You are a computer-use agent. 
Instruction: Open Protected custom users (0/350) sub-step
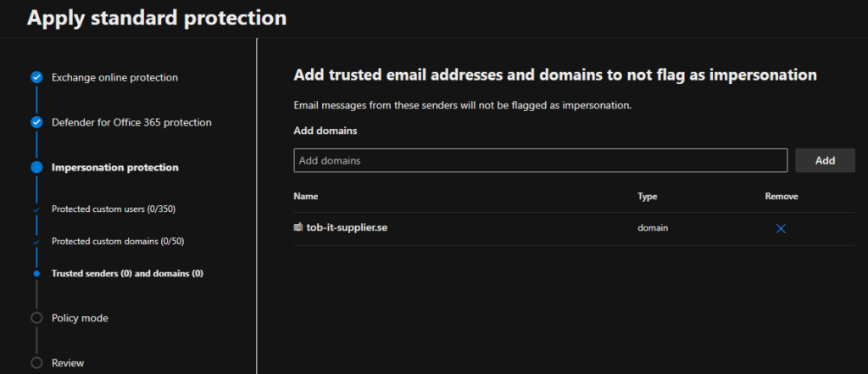pos(113,209)
